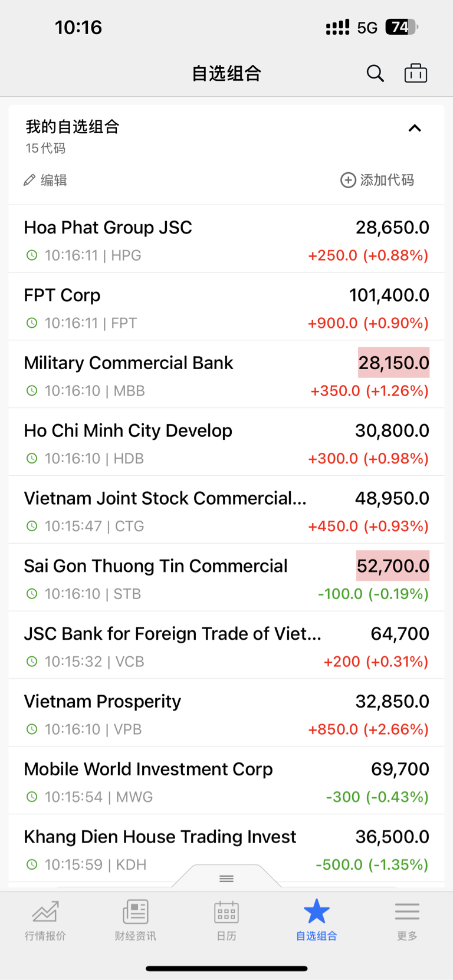This screenshot has height=980, width=453.
Task: Tap the clock icon beside VCB timestamp
Action: (x=32, y=662)
